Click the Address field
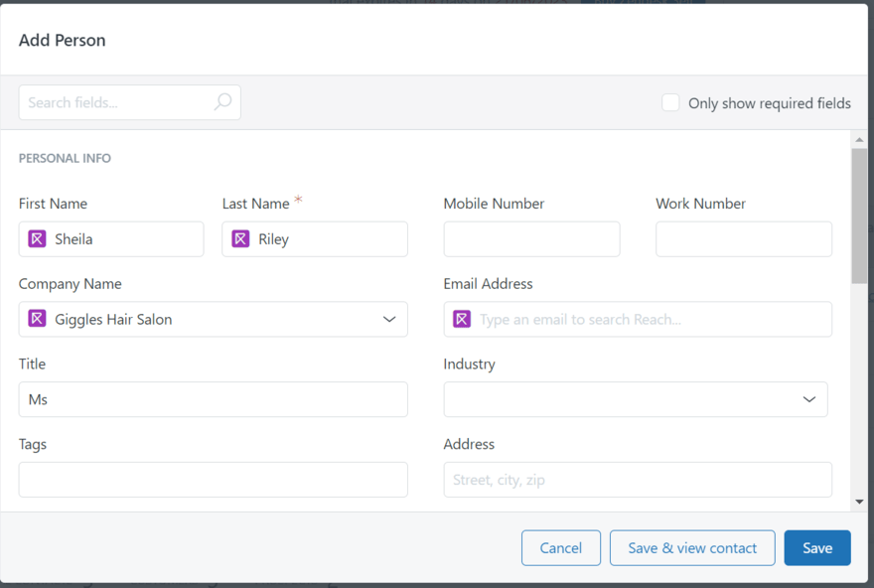 [x=637, y=479]
